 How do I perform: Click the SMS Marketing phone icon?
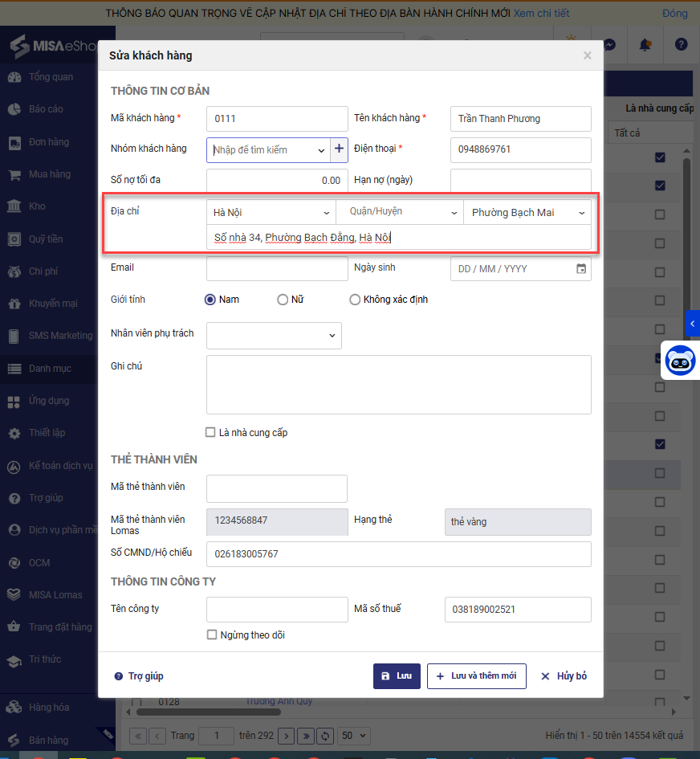[x=14, y=336]
